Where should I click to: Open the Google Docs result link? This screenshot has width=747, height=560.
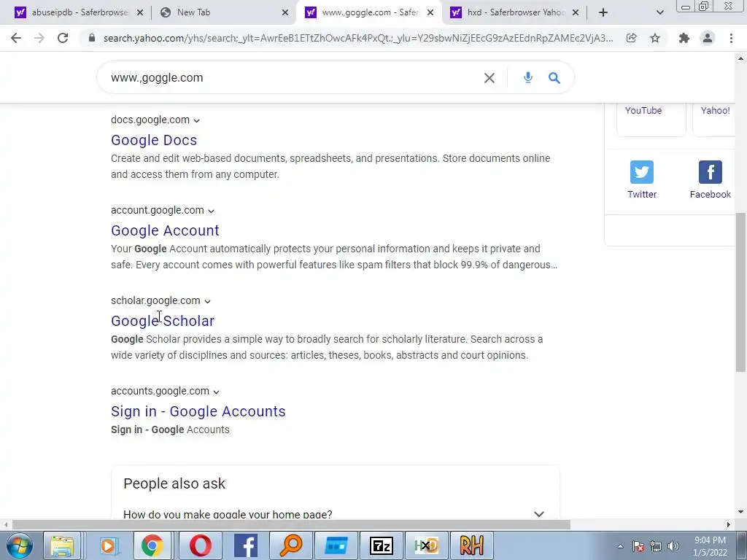click(154, 140)
